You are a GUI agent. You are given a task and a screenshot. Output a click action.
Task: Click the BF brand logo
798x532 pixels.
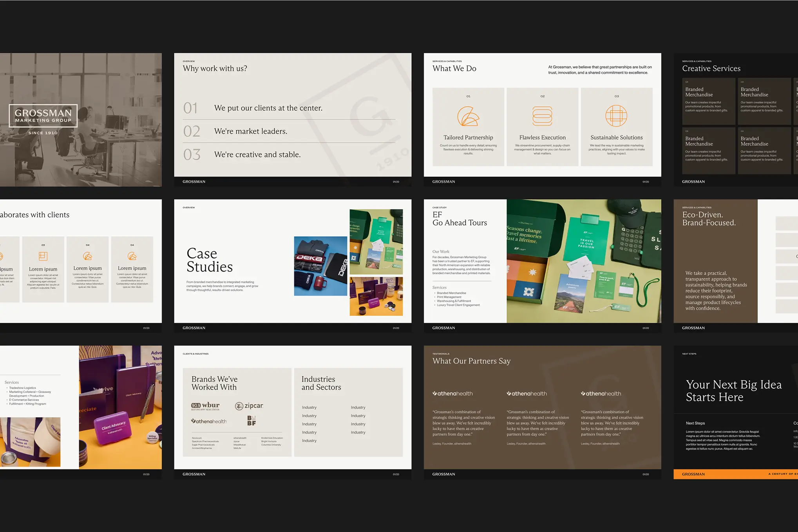252,421
